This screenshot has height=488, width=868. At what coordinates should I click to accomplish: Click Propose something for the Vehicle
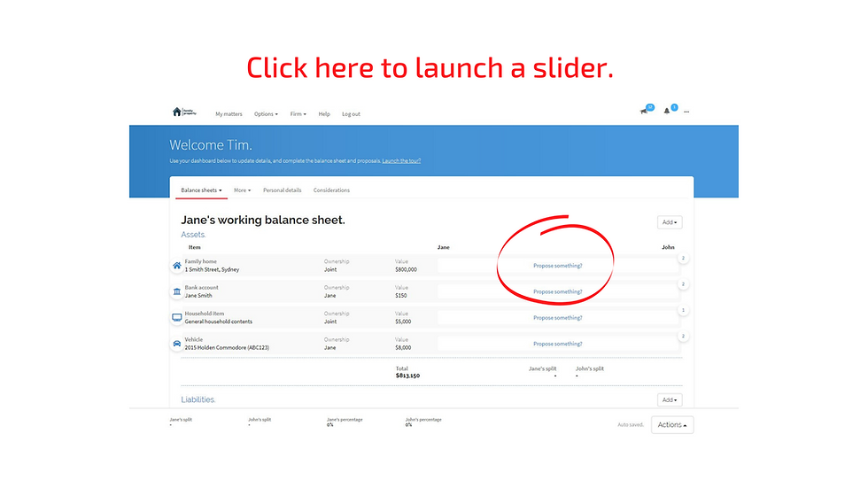click(x=557, y=344)
